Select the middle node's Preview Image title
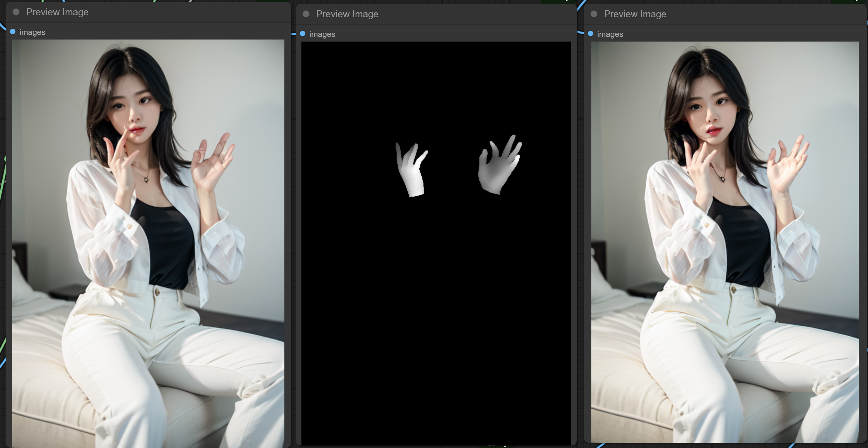The height and width of the screenshot is (448, 868). [x=347, y=14]
